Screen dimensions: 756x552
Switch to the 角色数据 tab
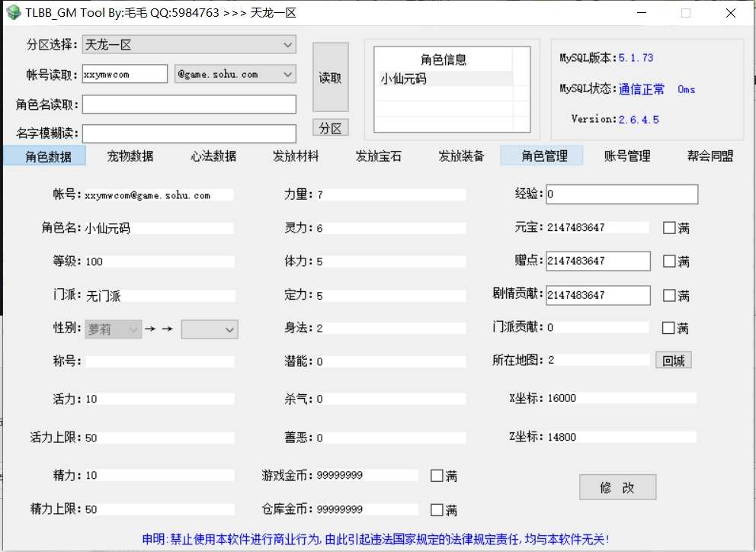tap(45, 156)
